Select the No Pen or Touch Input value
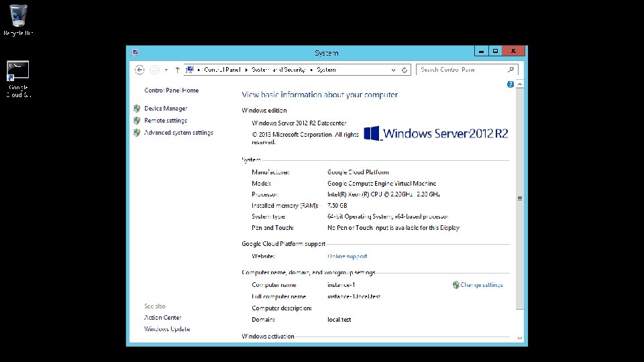The image size is (644, 362). point(394,228)
